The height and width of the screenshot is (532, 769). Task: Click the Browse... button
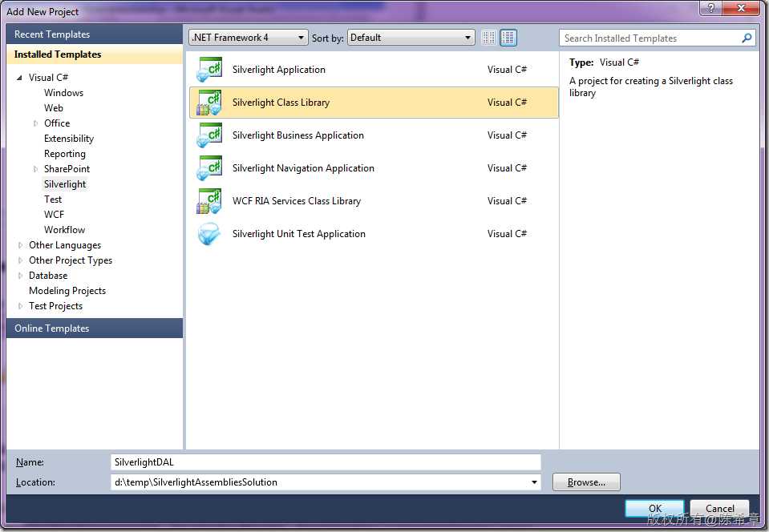(586, 482)
